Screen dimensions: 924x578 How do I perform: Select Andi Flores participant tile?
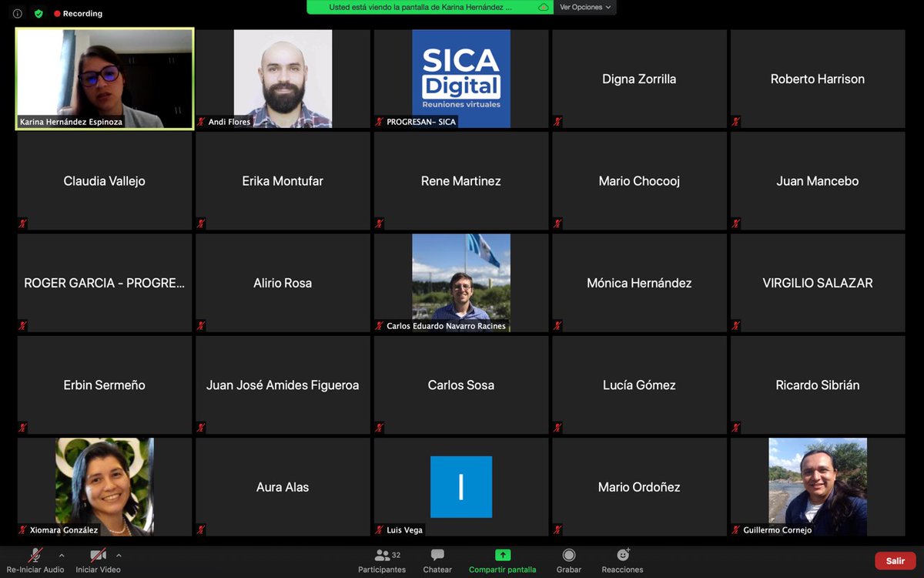(x=283, y=79)
